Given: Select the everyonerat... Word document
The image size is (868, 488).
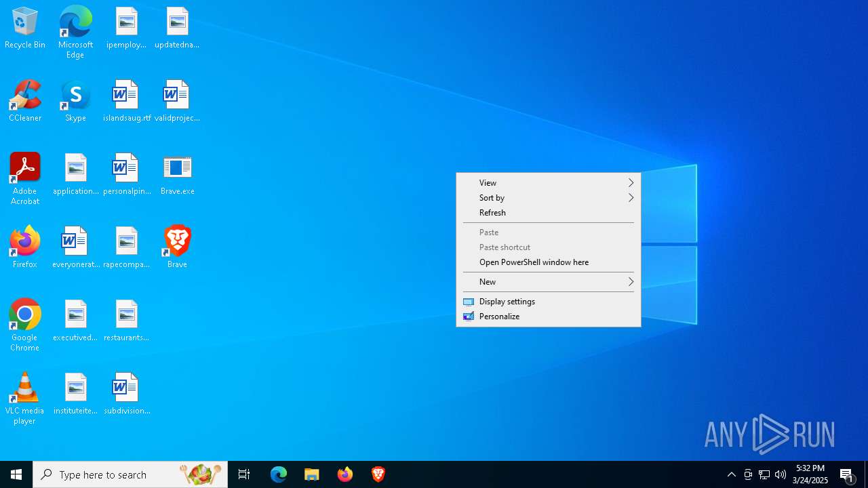Looking at the screenshot, I should click(75, 248).
